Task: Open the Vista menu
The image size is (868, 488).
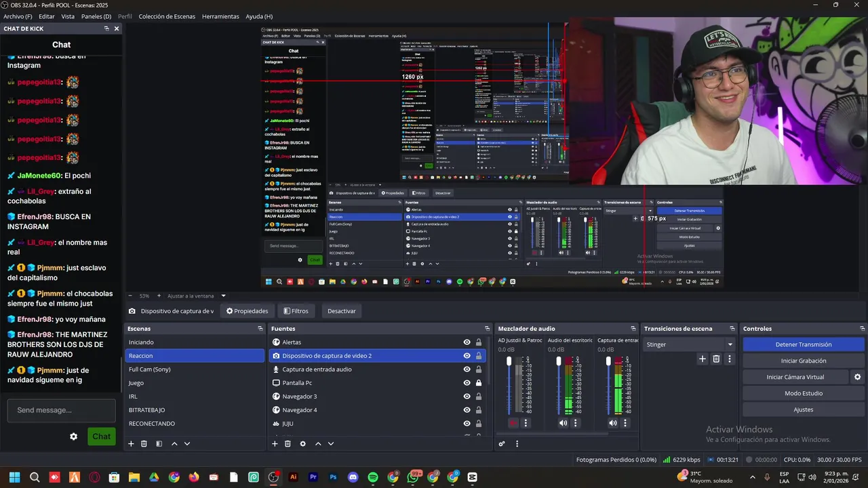Action: click(68, 16)
